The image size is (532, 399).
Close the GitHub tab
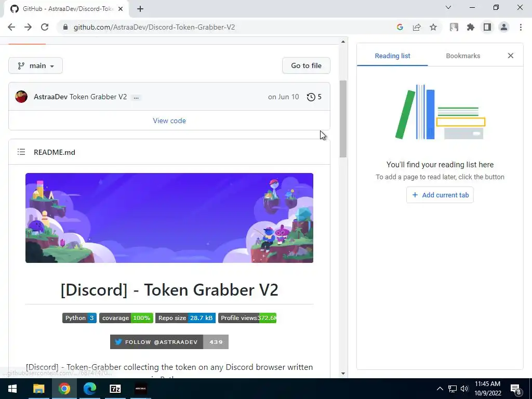pos(121,9)
